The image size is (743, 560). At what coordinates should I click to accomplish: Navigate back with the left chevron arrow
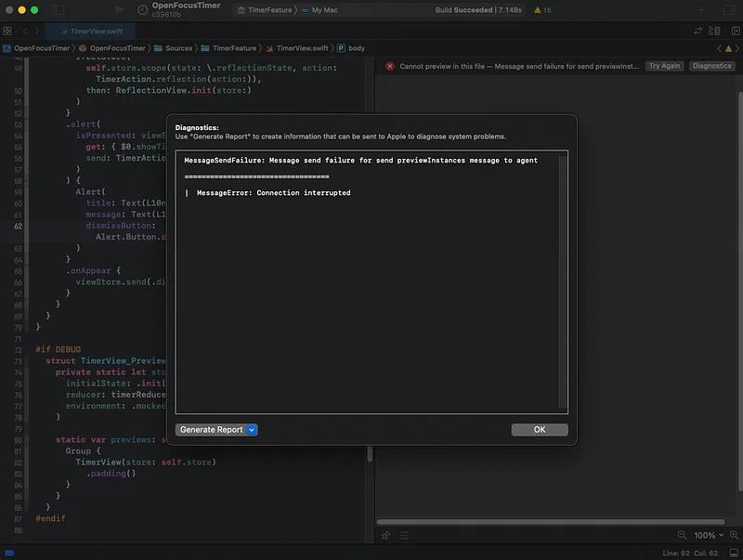coord(24,31)
